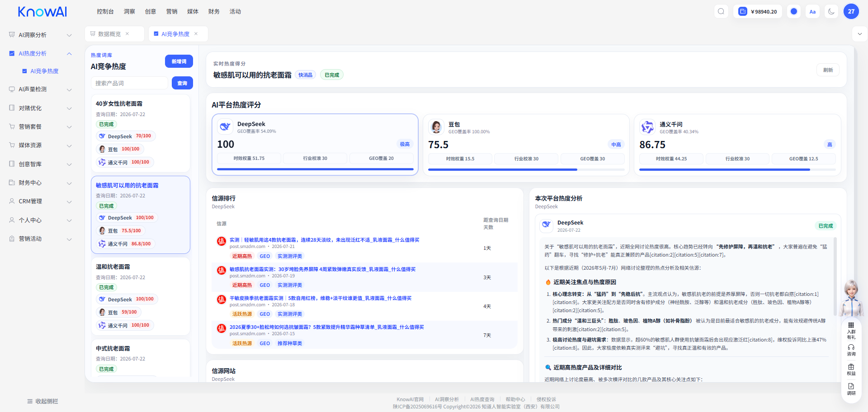Switch to the 数据概览 tab
Viewport: 868px width, 412px height.
pyautogui.click(x=109, y=34)
